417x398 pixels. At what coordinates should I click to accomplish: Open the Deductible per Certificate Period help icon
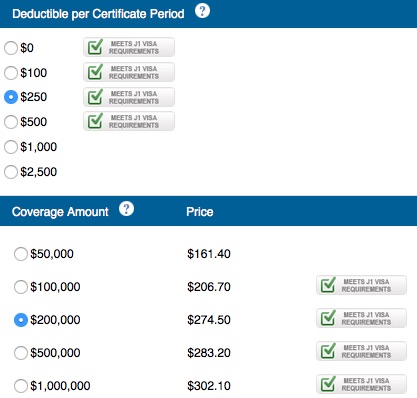coord(202,11)
